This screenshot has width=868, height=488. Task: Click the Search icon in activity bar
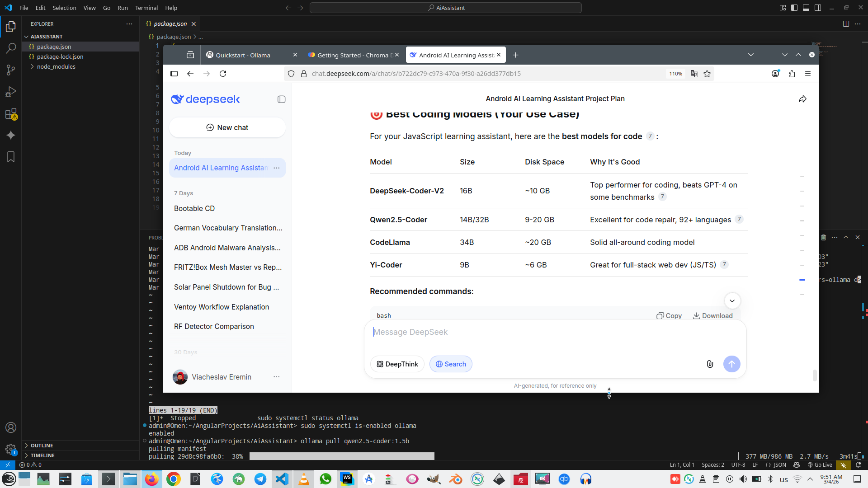(x=11, y=48)
